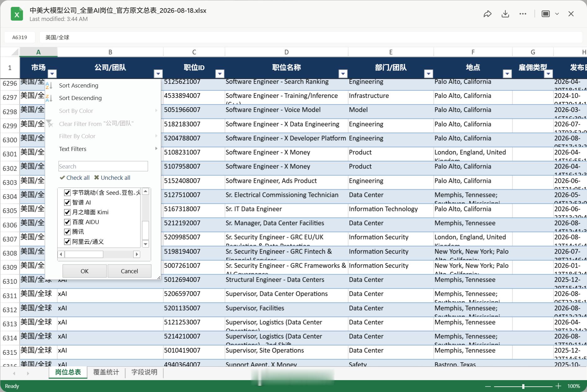Click the Check all link
Viewport: 587px width, 392px height.
[75, 178]
